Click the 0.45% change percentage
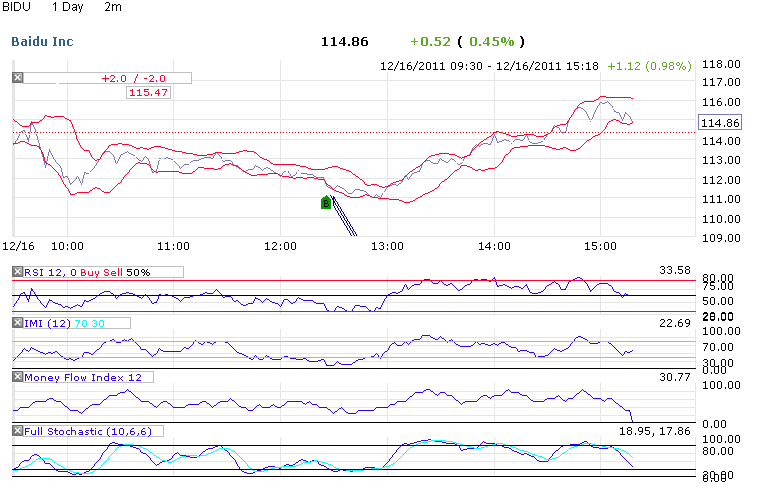The width and height of the screenshot is (768, 489). pos(492,42)
